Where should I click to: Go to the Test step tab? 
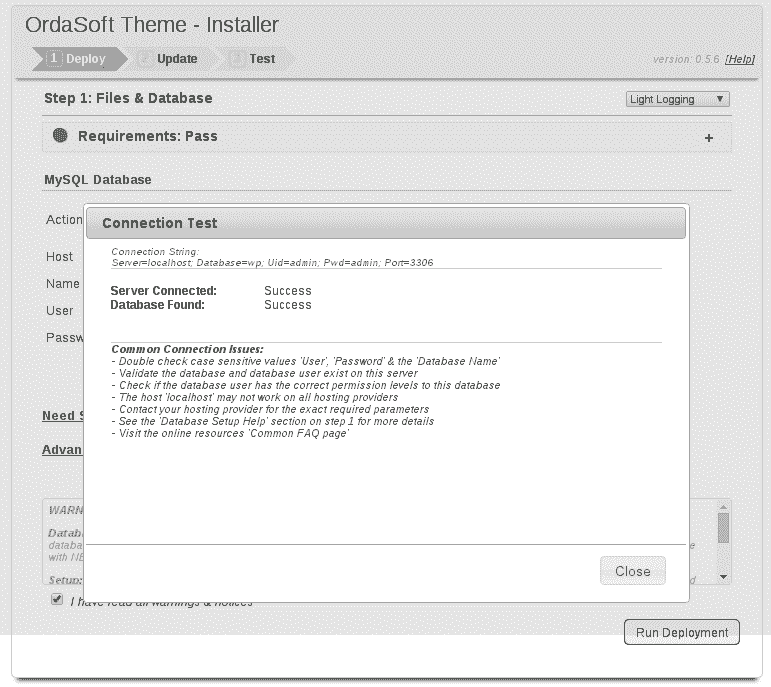(262, 59)
